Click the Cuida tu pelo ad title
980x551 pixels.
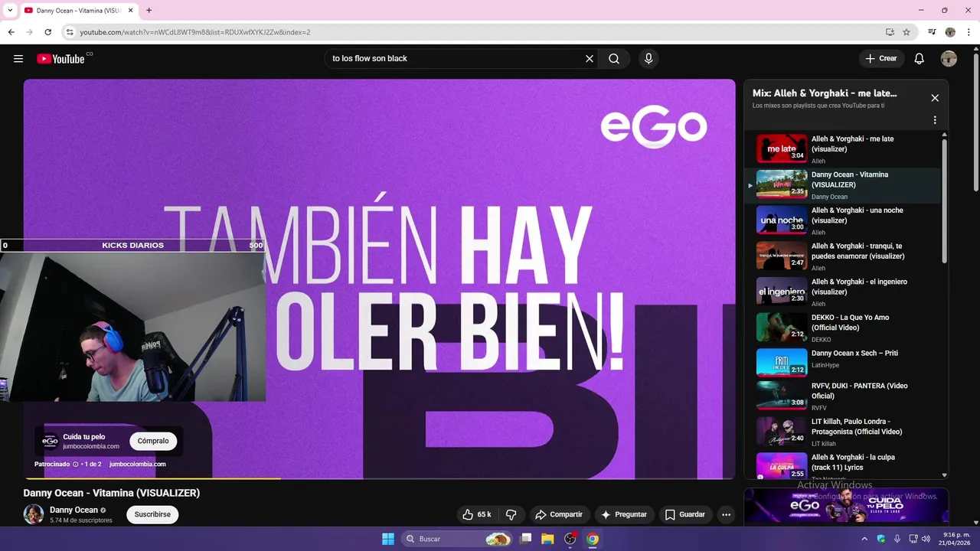pos(84,437)
